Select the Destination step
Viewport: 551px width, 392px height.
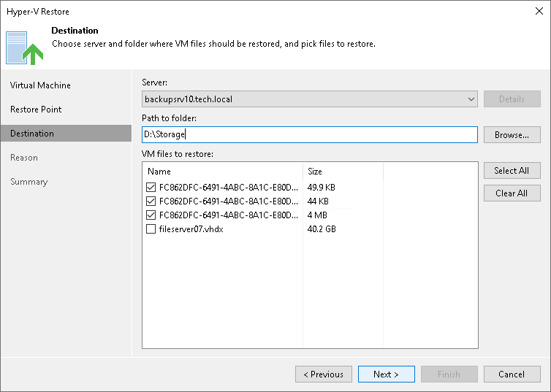pyautogui.click(x=66, y=134)
